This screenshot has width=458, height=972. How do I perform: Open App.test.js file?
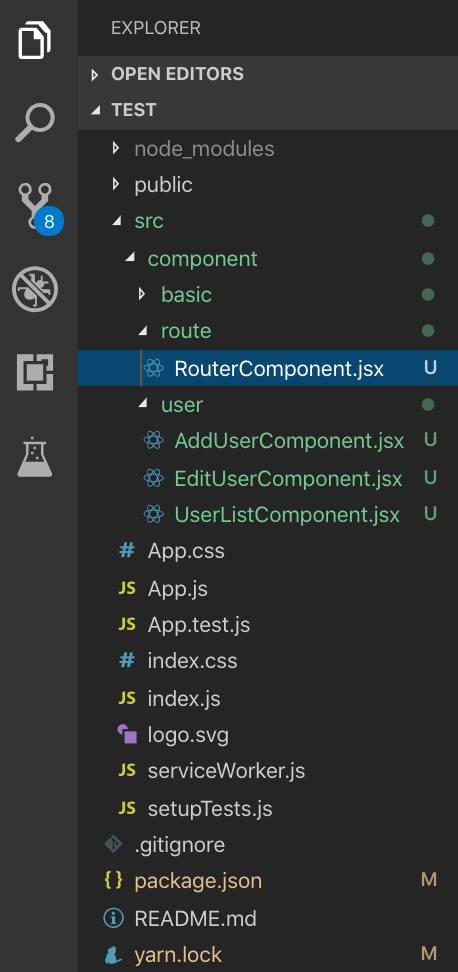click(x=268, y=625)
